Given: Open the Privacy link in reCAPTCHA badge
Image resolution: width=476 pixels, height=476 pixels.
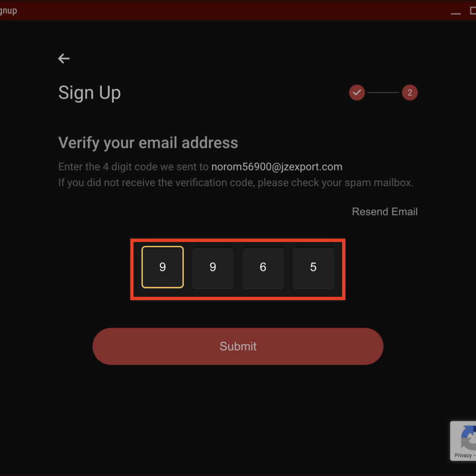Looking at the screenshot, I should tap(463, 455).
